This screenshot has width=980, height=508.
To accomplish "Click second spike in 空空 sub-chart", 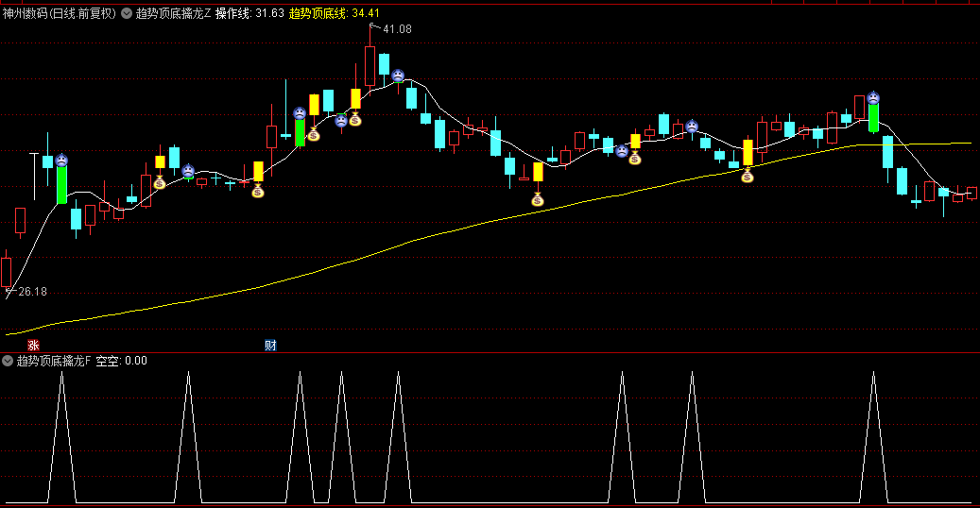I will [x=188, y=437].
